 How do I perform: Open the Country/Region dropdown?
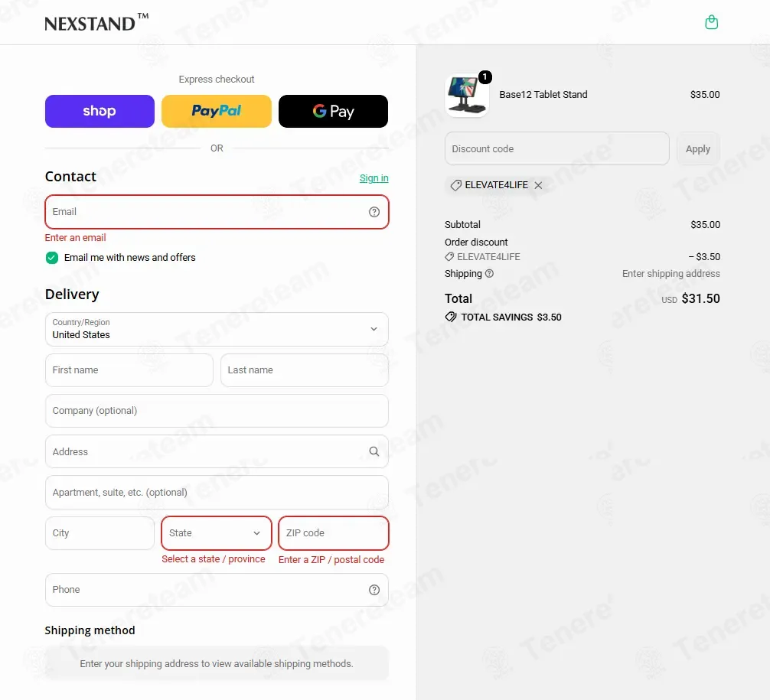point(217,329)
